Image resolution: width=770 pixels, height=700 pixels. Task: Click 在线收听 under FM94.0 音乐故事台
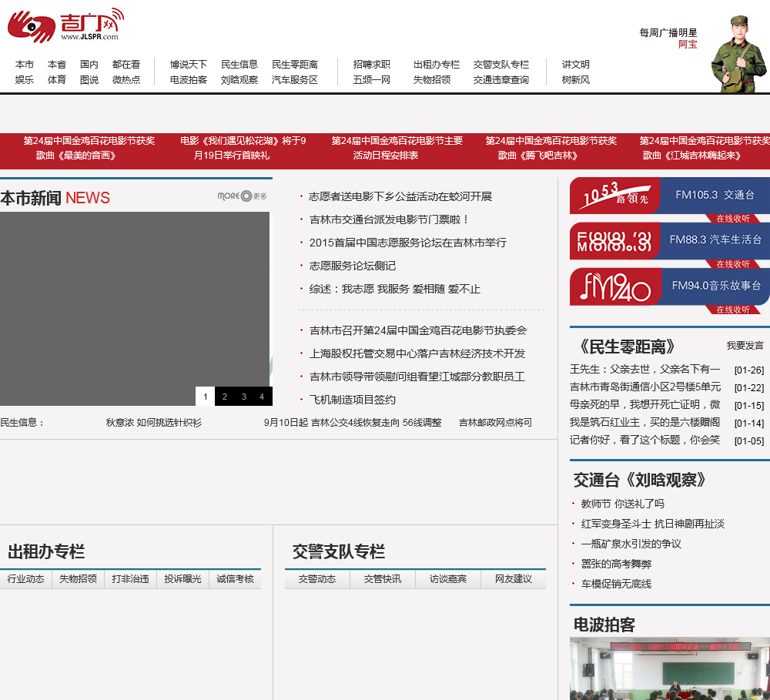pyautogui.click(x=733, y=310)
